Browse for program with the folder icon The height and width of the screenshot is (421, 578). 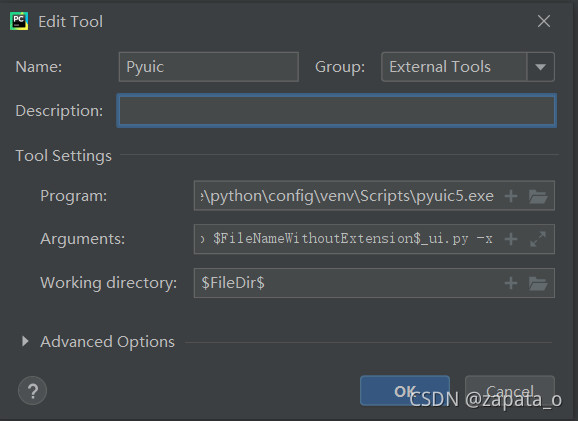click(538, 196)
